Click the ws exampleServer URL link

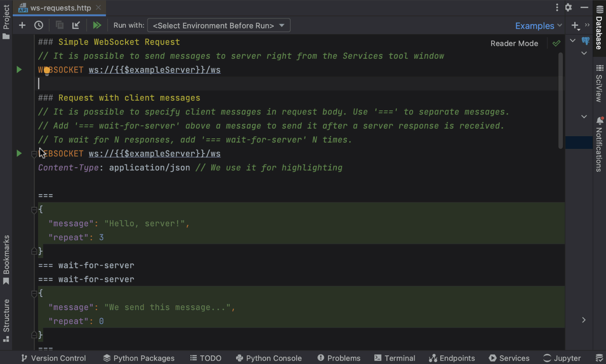154,70
